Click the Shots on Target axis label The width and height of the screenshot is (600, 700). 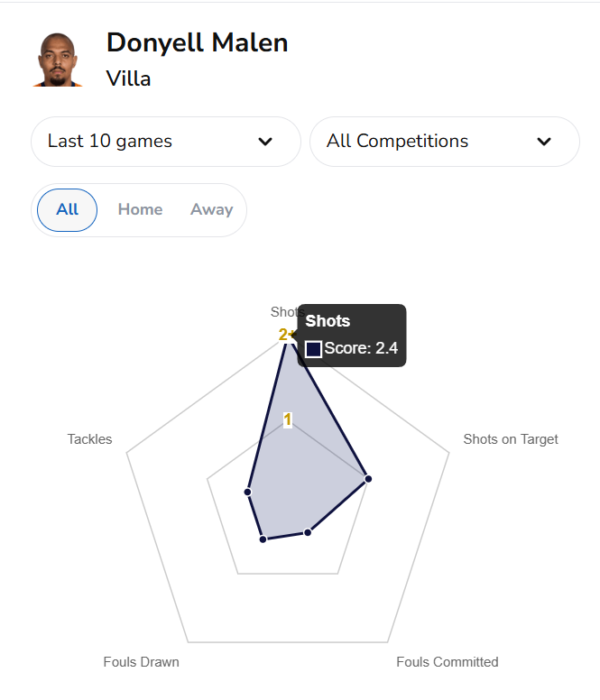pos(511,439)
